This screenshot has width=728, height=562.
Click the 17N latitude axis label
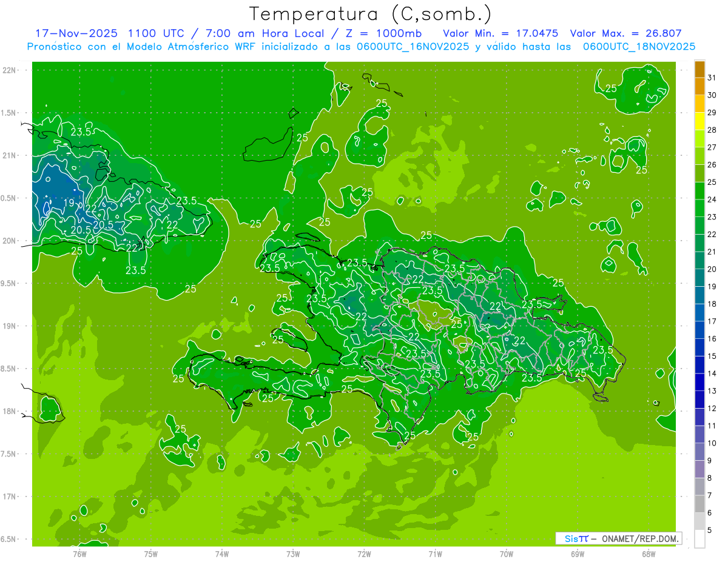coord(9,497)
